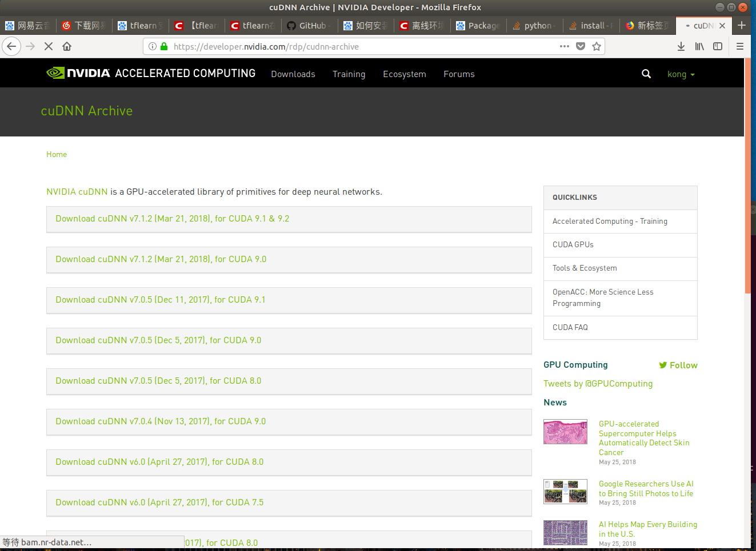The image size is (756, 551).
Task: Click the green secure padlock icon
Action: [164, 46]
